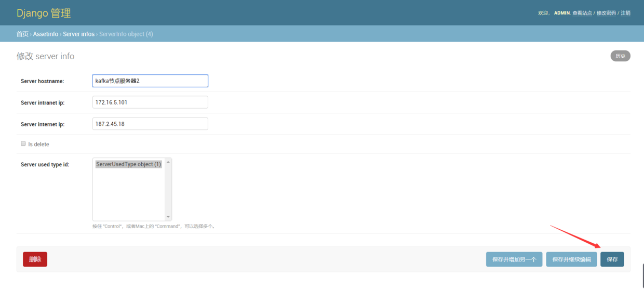Click the list box scroll down arrow

click(168, 217)
